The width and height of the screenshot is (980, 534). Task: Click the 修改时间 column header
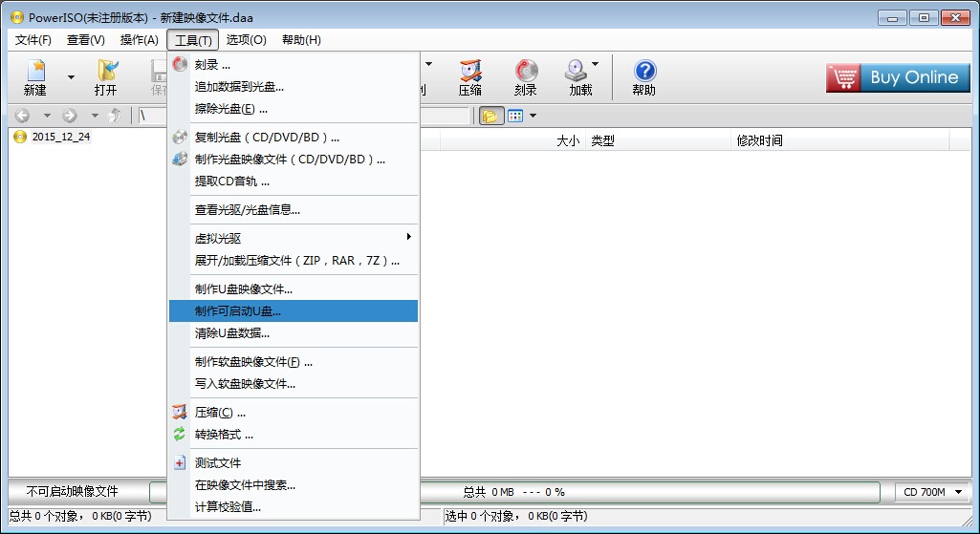(840, 140)
